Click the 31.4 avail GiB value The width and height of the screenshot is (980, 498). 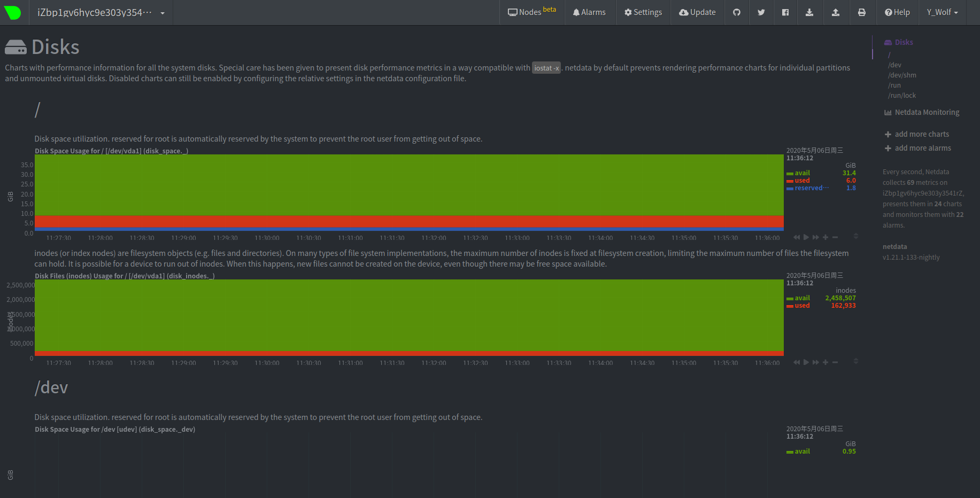pos(849,173)
